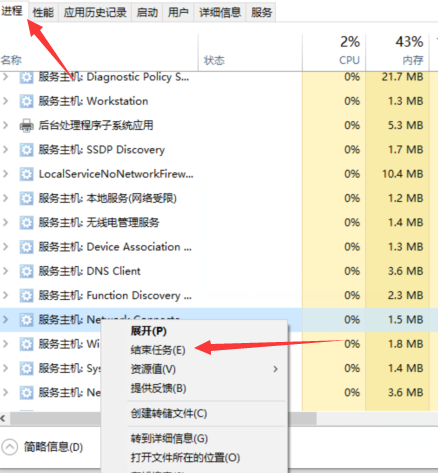Select the 10.4 MB memory cell
438x473 pixels.
tap(397, 174)
